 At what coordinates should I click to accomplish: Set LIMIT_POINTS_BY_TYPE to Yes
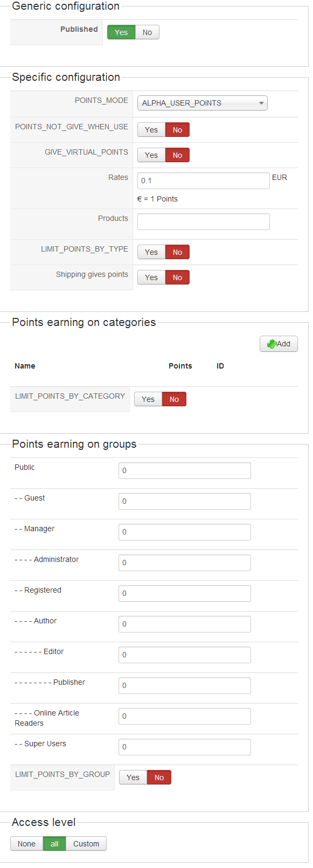pos(151,252)
